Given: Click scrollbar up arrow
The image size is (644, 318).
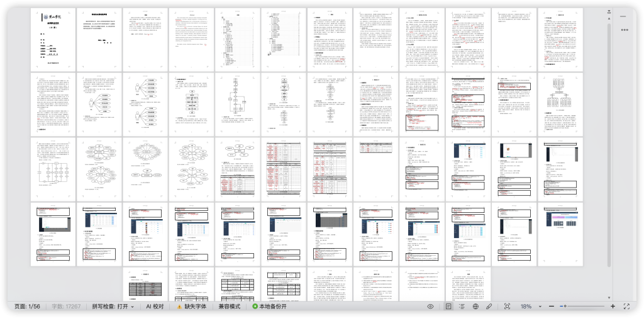Looking at the screenshot, I should point(609,18).
